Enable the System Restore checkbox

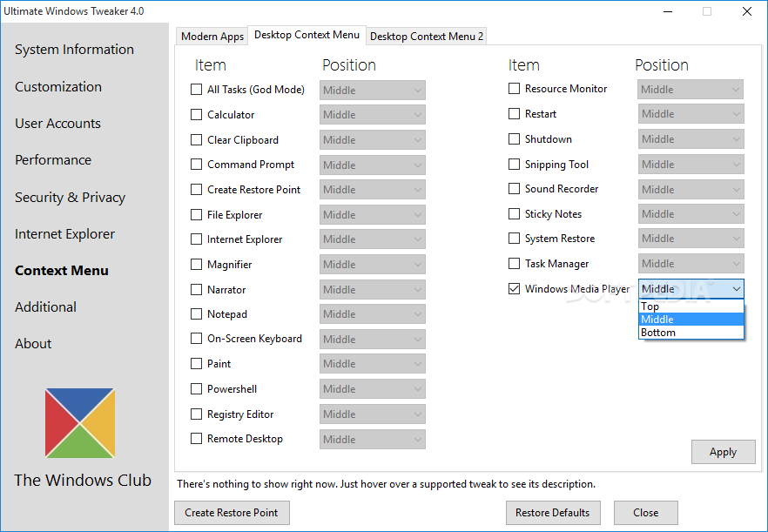[515, 239]
